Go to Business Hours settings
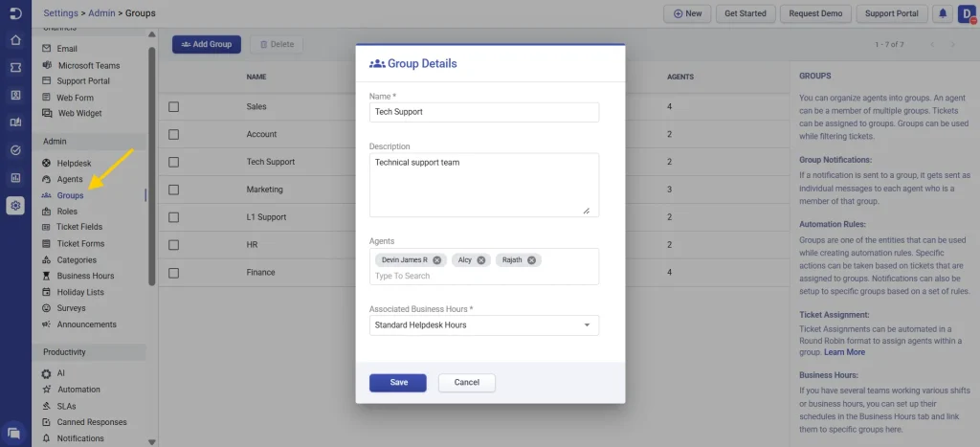980x447 pixels. click(x=85, y=276)
